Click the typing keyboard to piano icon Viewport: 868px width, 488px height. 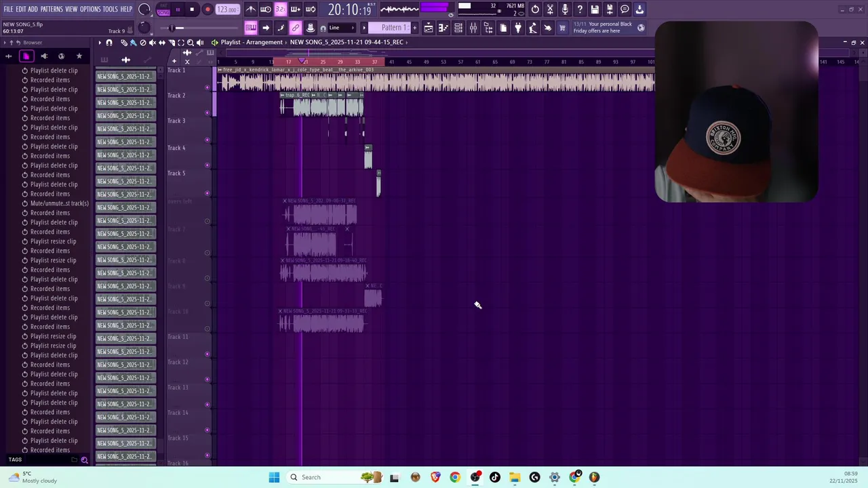coord(250,28)
